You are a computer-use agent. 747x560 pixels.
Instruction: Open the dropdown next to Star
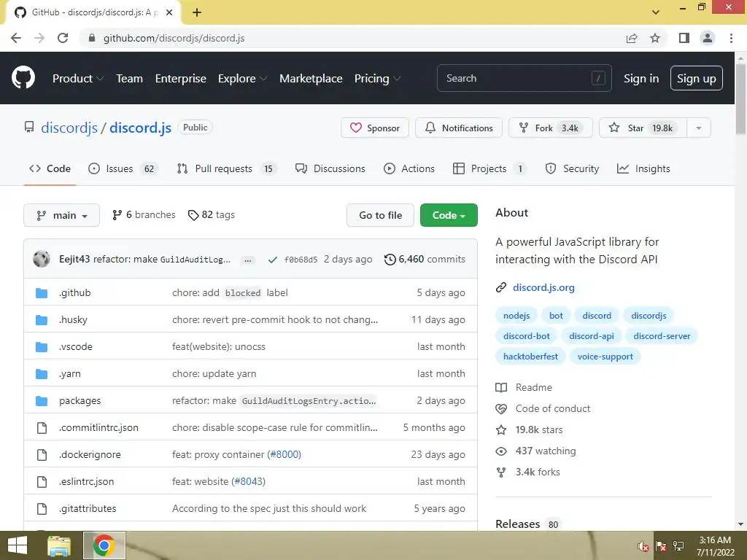pyautogui.click(x=699, y=128)
